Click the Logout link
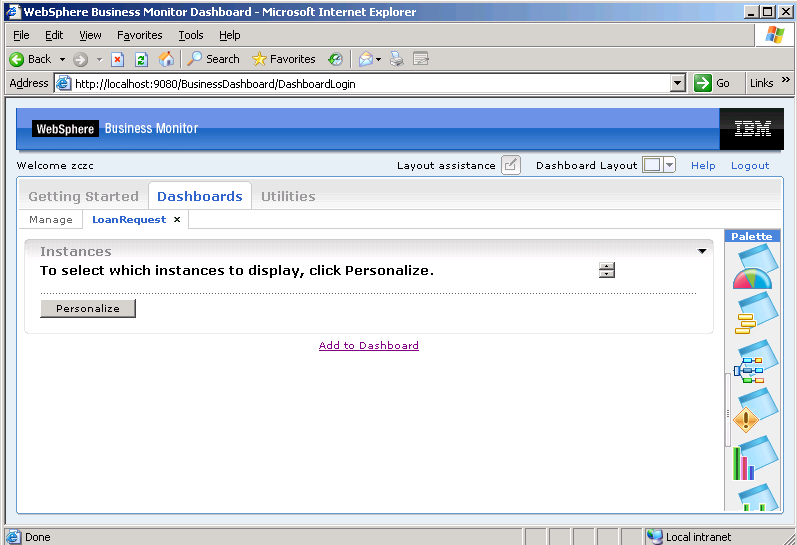 (x=750, y=165)
